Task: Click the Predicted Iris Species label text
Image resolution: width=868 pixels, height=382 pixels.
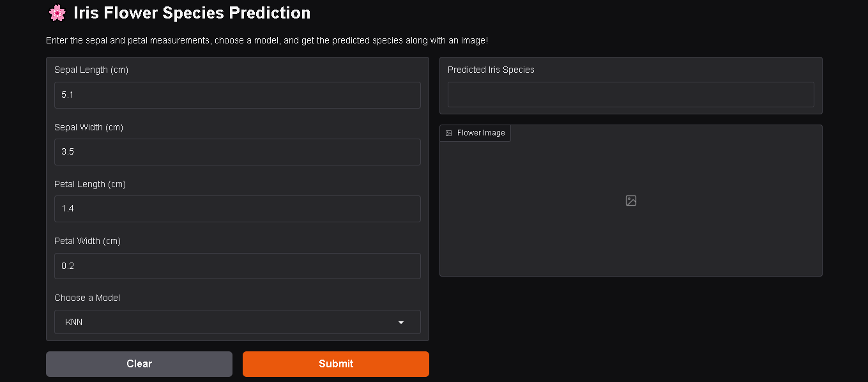Action: click(x=491, y=70)
